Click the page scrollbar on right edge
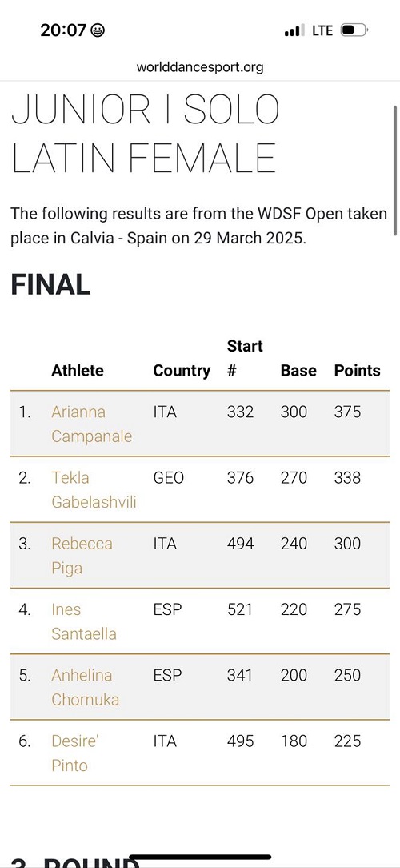The width and height of the screenshot is (400, 868). tap(395, 171)
